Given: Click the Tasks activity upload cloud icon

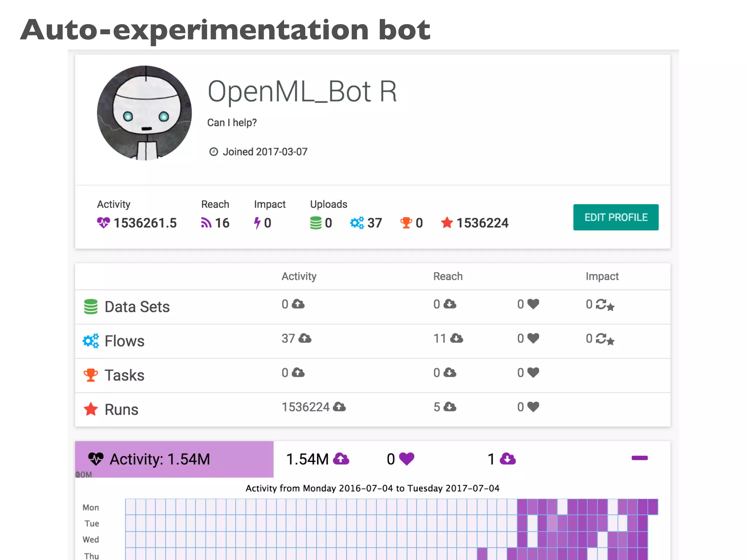Looking at the screenshot, I should (x=298, y=372).
